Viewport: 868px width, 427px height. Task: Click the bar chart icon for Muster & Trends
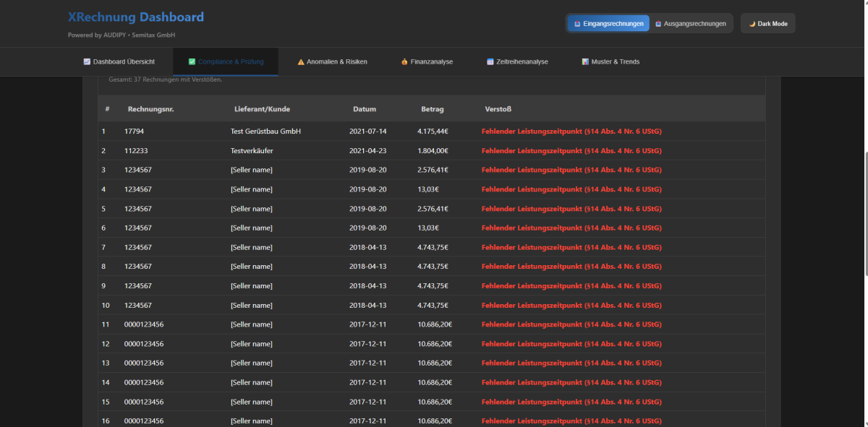585,62
